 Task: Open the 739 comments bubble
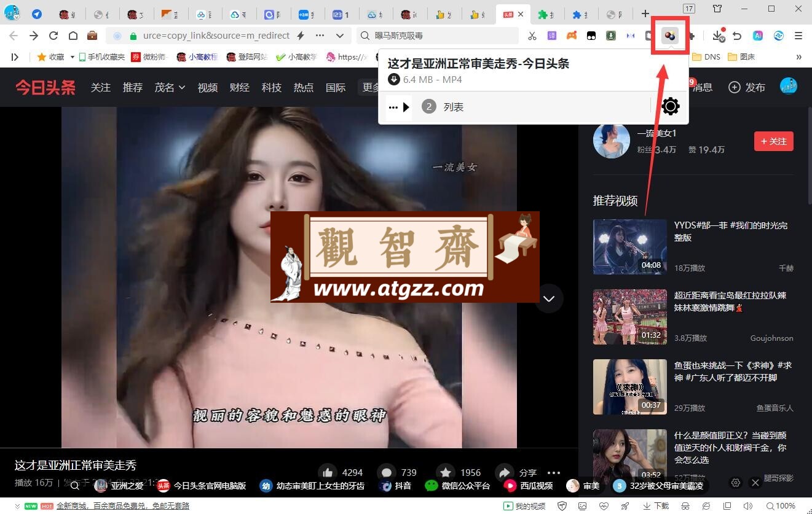point(386,472)
